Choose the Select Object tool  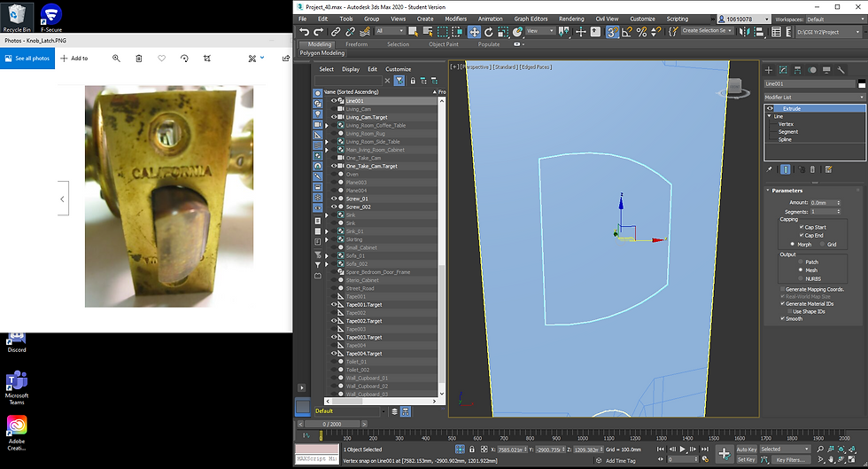(413, 32)
